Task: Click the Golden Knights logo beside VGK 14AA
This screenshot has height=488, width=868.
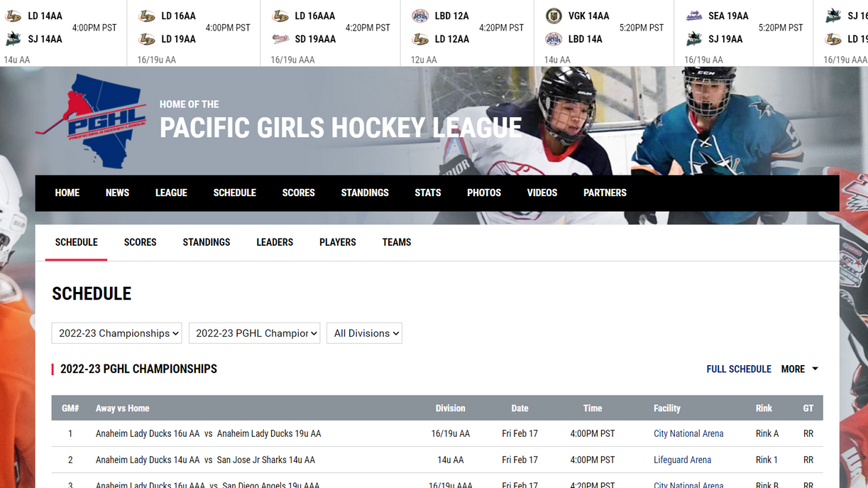Action: click(554, 15)
